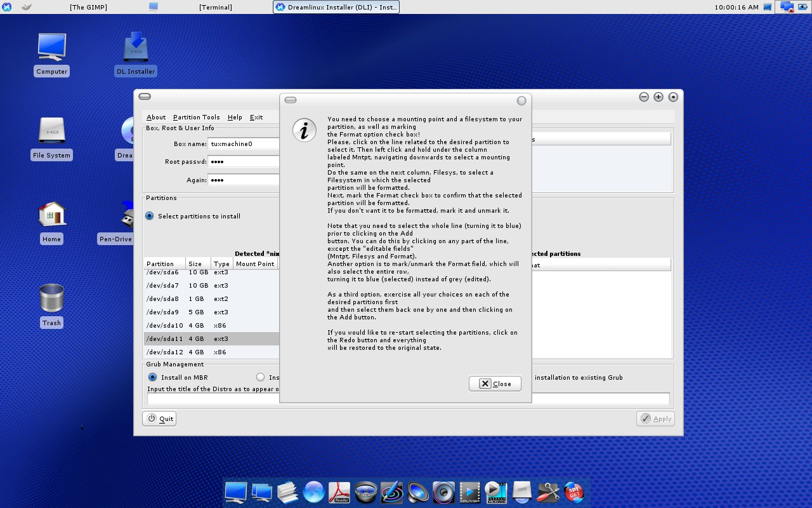This screenshot has width=812, height=508.
Task: Launch APT-GET from the dock
Action: click(573, 492)
